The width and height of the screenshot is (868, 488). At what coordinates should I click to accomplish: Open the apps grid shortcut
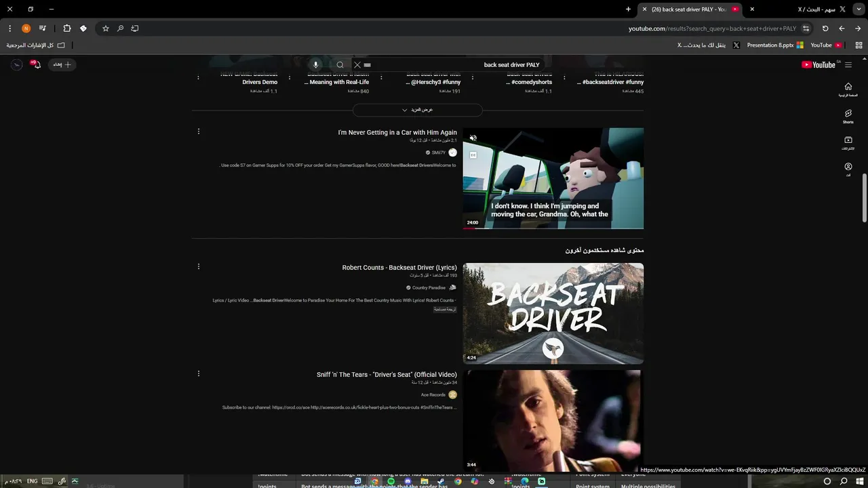click(859, 45)
